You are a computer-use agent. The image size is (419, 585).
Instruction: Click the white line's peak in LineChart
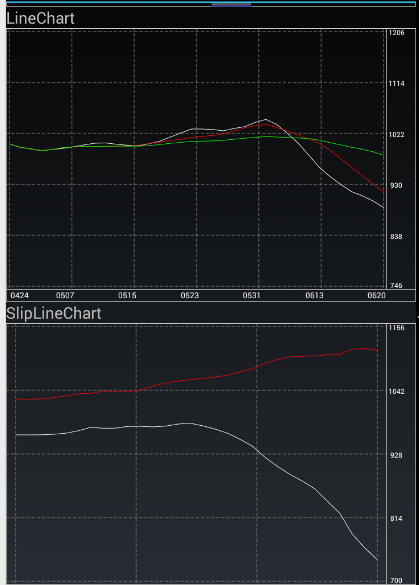click(265, 119)
